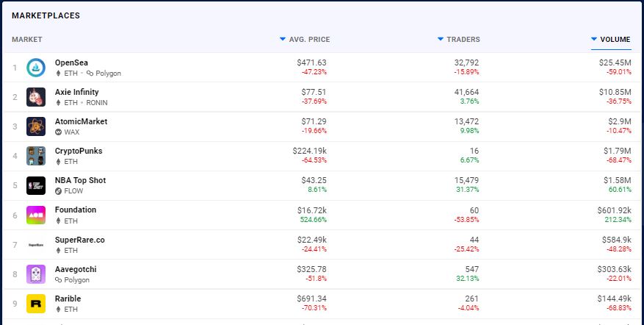
Task: Click the Polygon chain icon under Aavegotchi
Action: pos(59,279)
